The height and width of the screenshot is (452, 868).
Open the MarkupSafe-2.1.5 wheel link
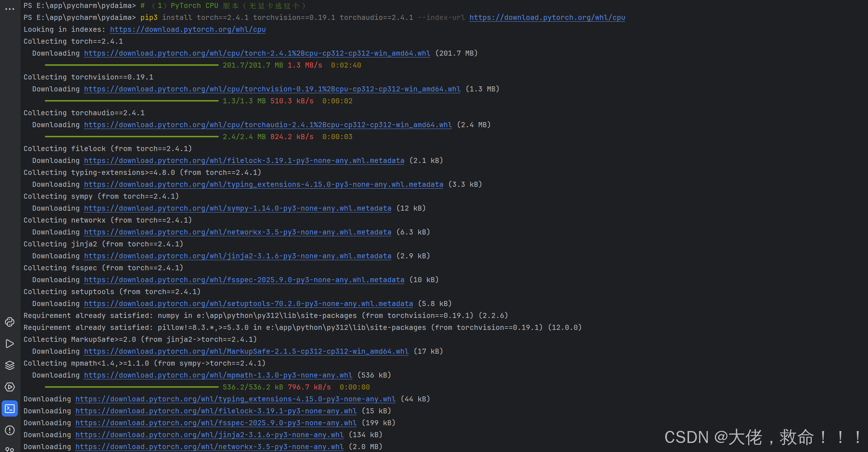(x=246, y=351)
